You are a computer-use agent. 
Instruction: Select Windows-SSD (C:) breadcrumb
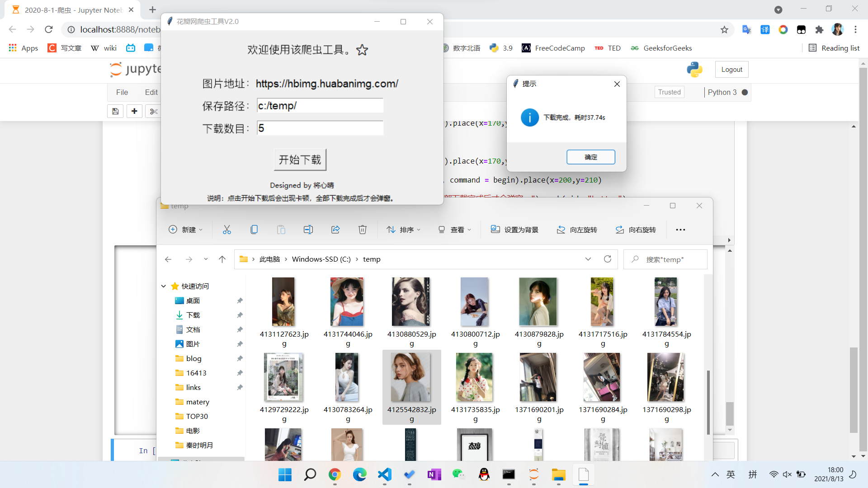coord(321,259)
